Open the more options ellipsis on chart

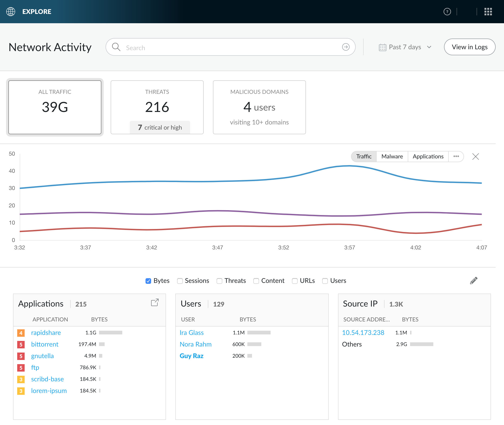[x=456, y=156]
